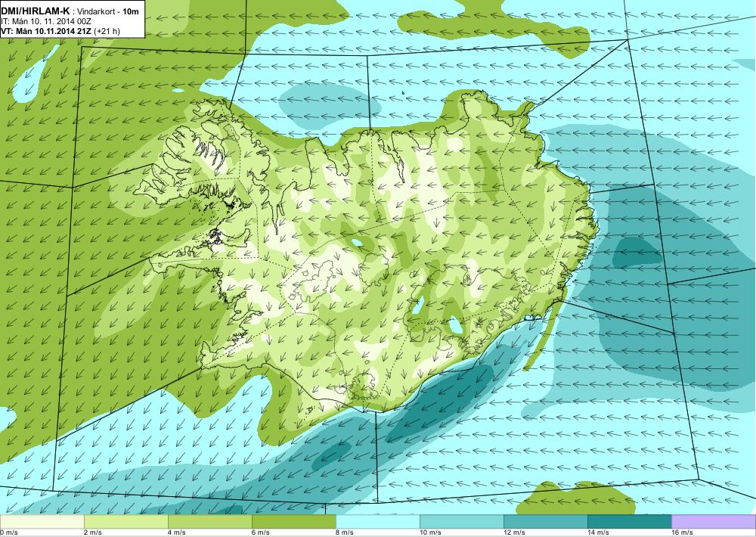Click the '0 m/s' legend label
This screenshot has height=537, width=756.
(x=8, y=532)
